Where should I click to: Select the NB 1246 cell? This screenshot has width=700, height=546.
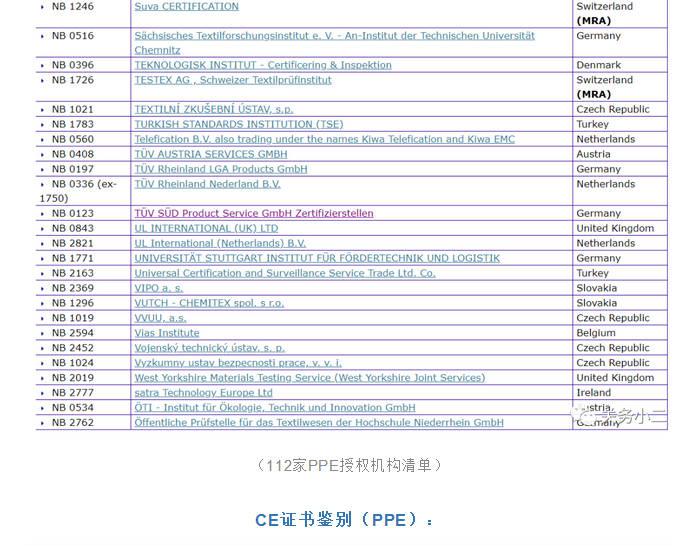click(x=83, y=14)
